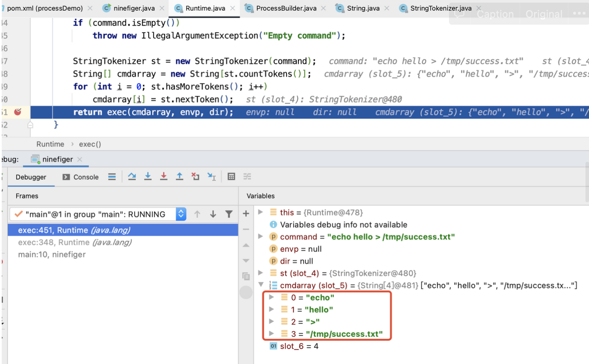This screenshot has height=364, width=589.
Task: Collapse the method fold marker in gutter
Action: click(30, 125)
